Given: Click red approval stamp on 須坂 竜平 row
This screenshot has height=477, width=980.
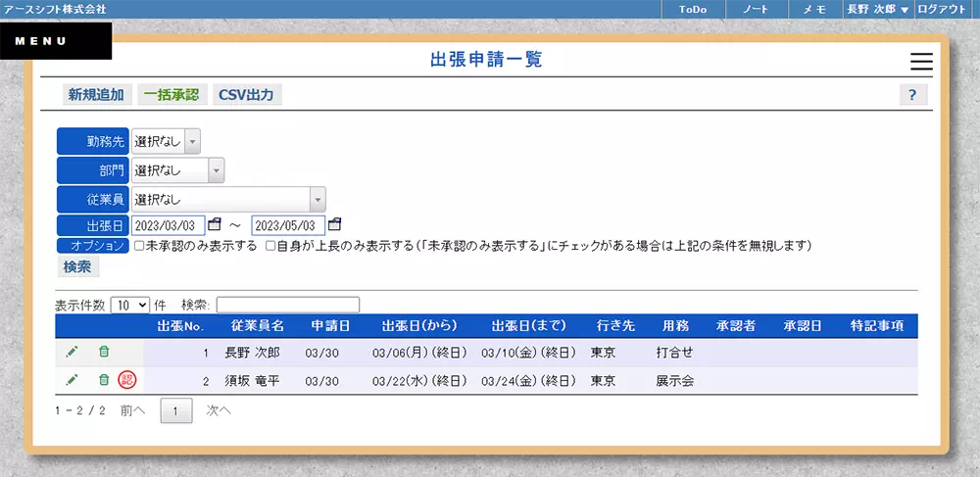Looking at the screenshot, I should click(127, 380).
